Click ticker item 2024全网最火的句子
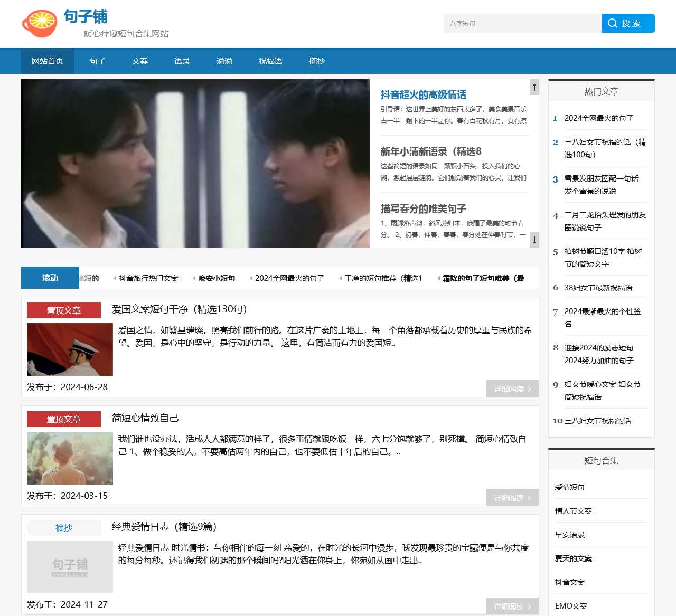This screenshot has height=616, width=676. pos(289,278)
